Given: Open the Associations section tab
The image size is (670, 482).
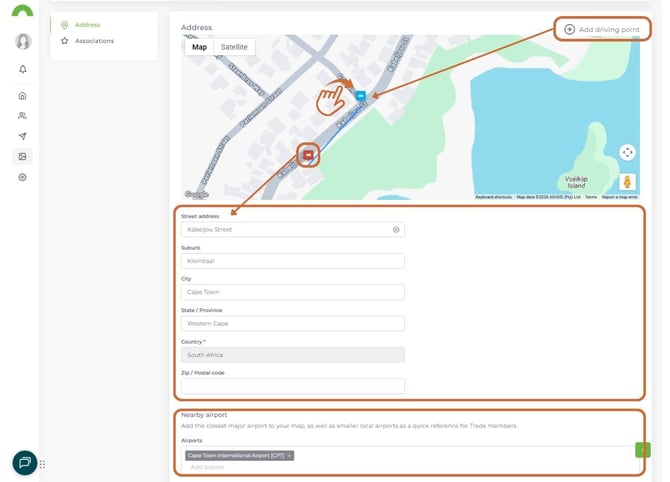Looking at the screenshot, I should click(x=94, y=41).
